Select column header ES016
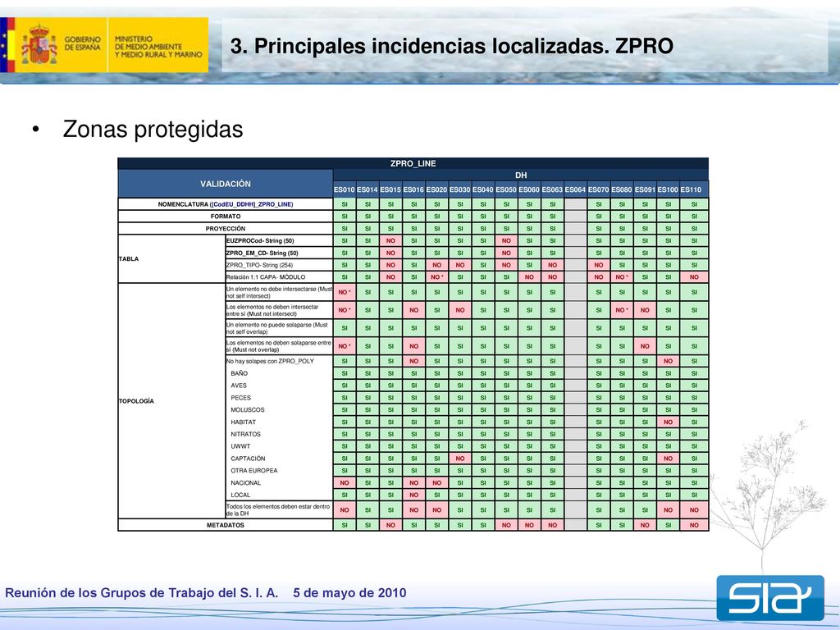 coord(413,189)
